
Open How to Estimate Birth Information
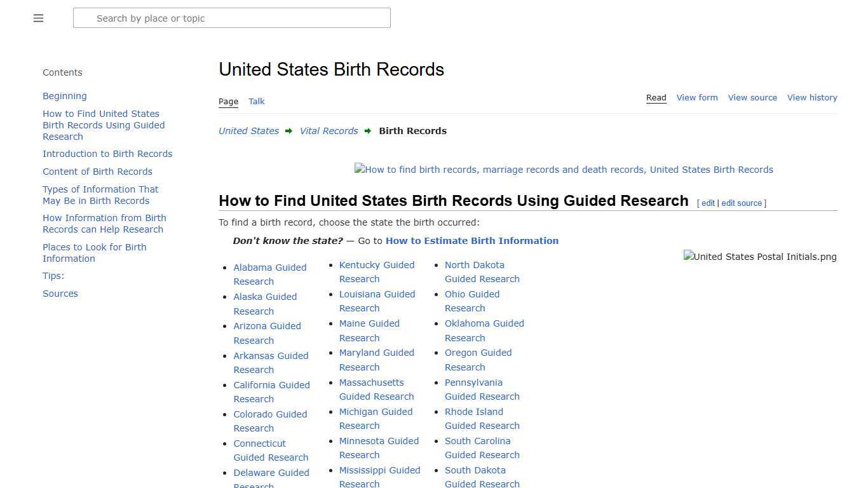pyautogui.click(x=472, y=240)
